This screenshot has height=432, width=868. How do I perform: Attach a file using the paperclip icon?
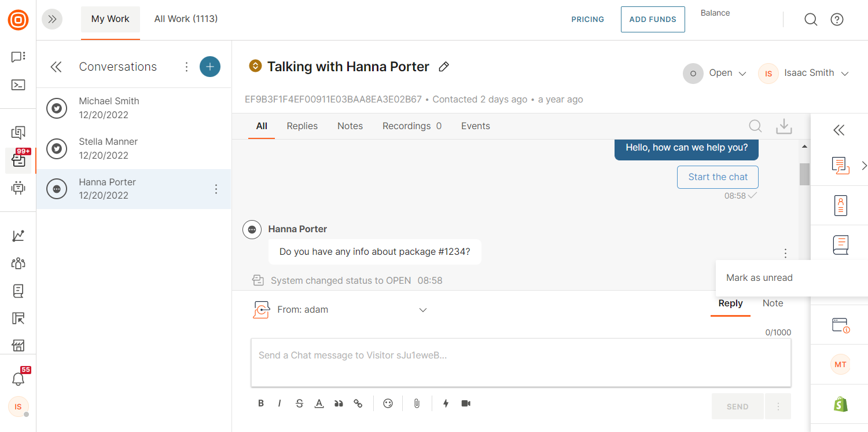coord(416,404)
